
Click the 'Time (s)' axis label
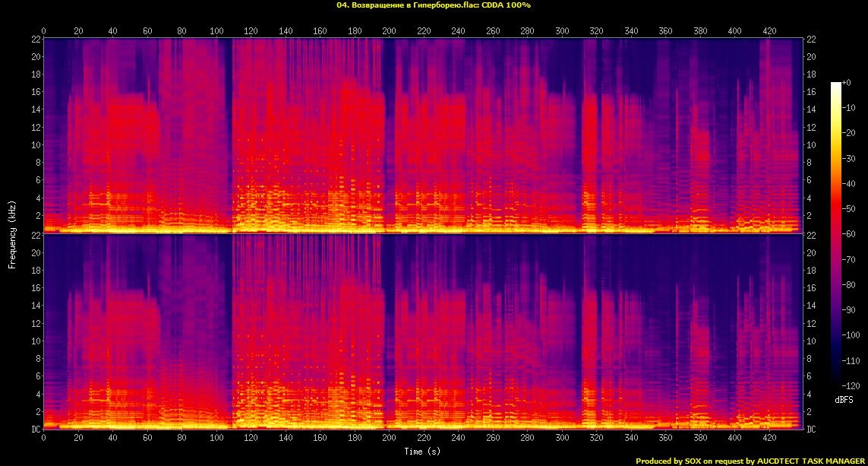422,451
